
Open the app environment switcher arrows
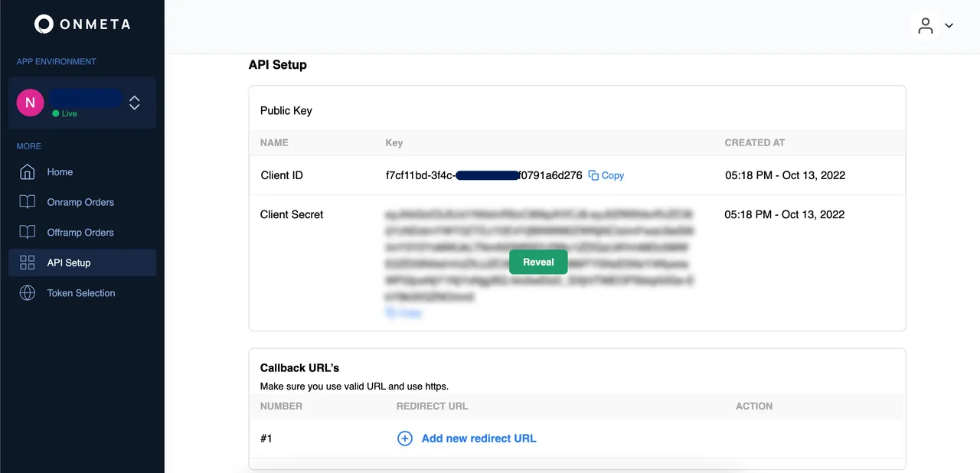pyautogui.click(x=135, y=103)
